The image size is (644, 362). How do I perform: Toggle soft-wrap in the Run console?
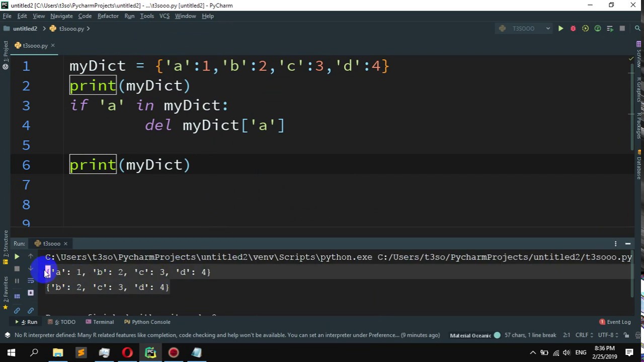31,281
